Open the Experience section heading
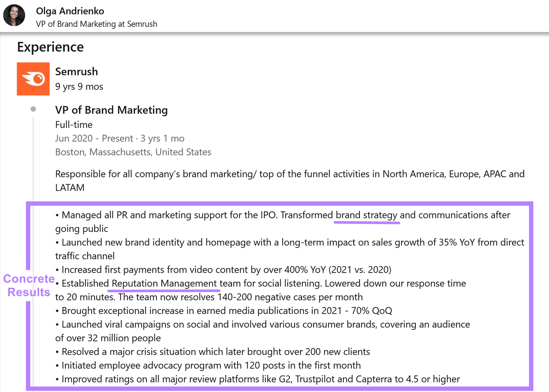Viewport: 549px width, 392px height. click(x=50, y=47)
